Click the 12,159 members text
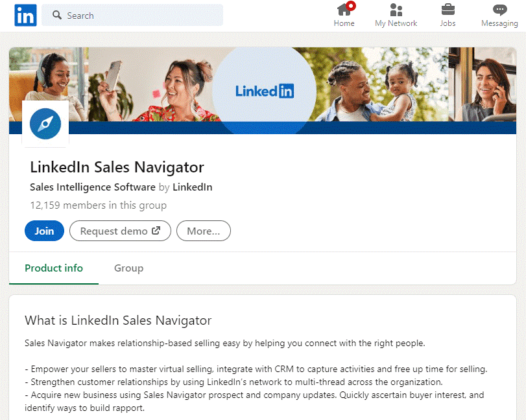The width and height of the screenshot is (526, 420). [x=98, y=205]
